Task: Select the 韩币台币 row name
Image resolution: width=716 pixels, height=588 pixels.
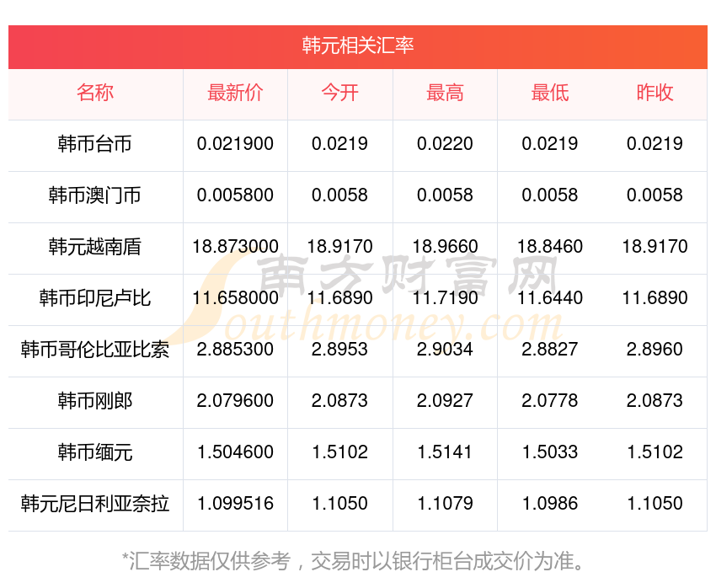Action: tap(95, 144)
